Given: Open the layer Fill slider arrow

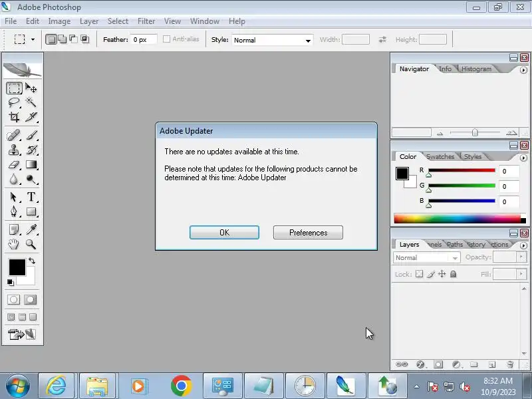Looking at the screenshot, I should click(521, 273).
